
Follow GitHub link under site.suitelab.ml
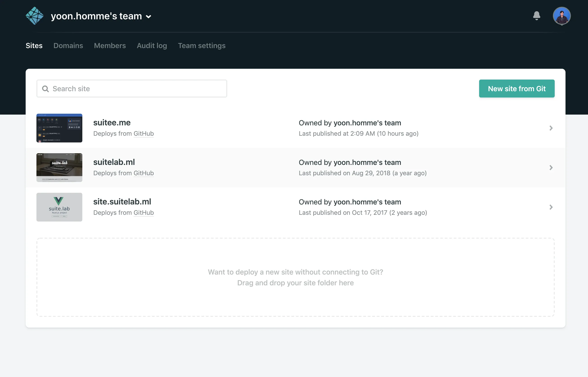pos(144,213)
